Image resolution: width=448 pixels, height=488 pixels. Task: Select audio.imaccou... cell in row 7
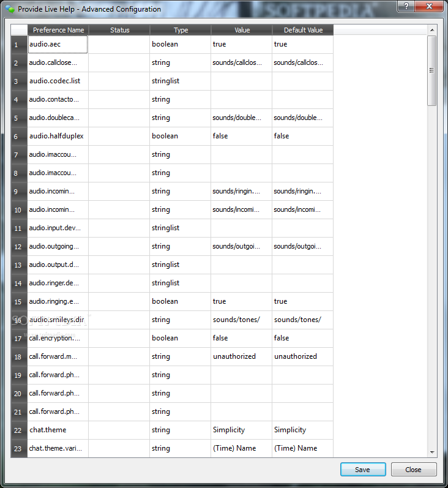coord(58,154)
